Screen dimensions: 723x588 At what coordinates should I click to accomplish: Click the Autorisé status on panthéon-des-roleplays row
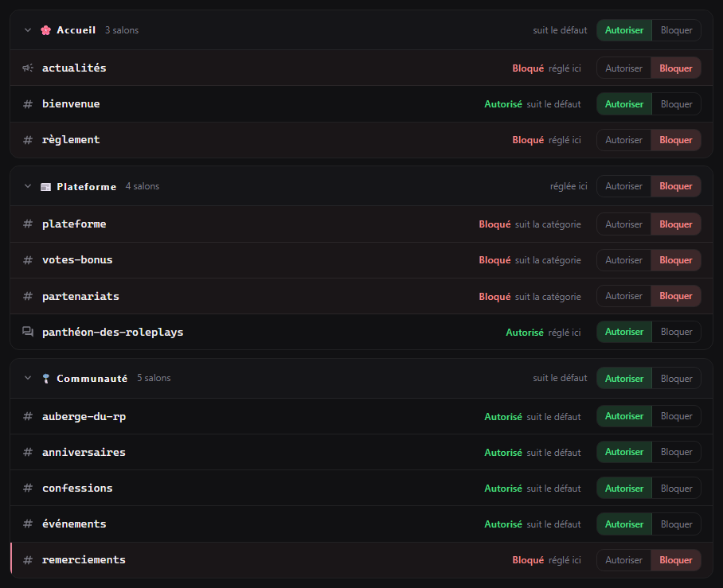tap(525, 333)
